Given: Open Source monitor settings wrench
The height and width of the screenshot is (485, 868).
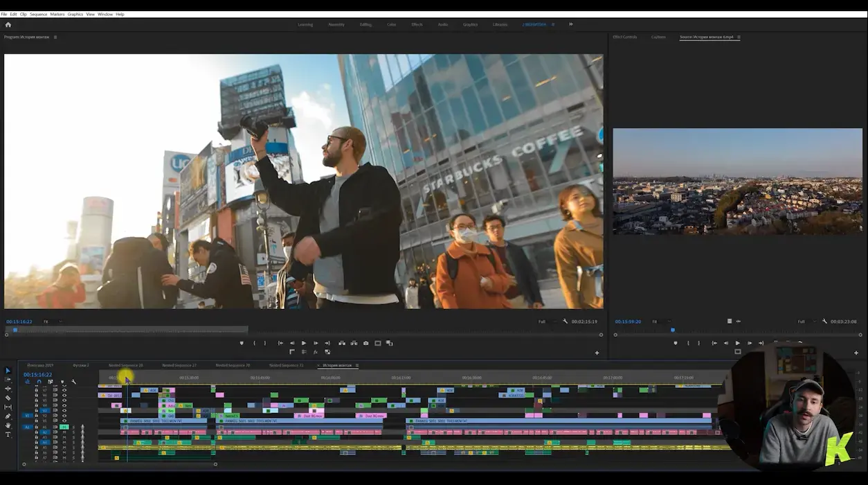Looking at the screenshot, I should click(824, 321).
